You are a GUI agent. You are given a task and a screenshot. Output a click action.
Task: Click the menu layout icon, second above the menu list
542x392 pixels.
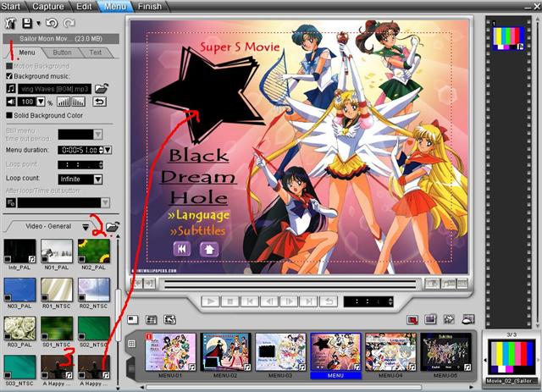click(x=151, y=319)
